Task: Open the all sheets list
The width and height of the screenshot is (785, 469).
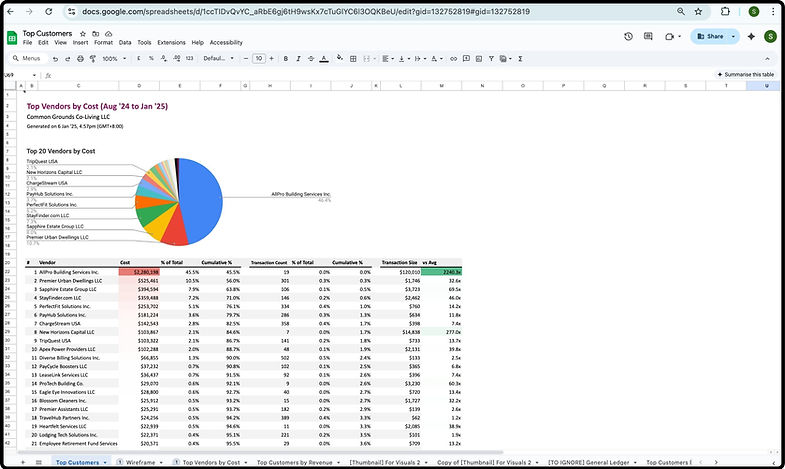Action: [39, 462]
